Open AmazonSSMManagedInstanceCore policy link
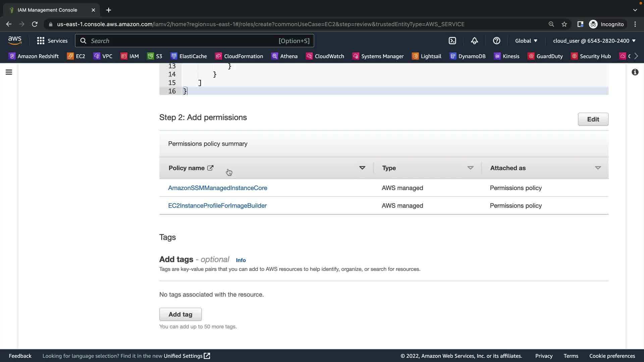Viewport: 644px width, 362px height. pyautogui.click(x=217, y=188)
